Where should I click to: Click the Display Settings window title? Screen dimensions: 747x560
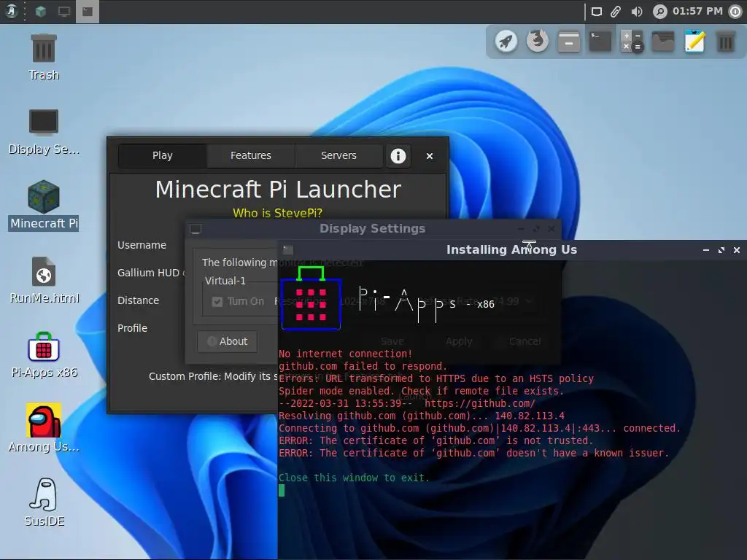coord(373,228)
